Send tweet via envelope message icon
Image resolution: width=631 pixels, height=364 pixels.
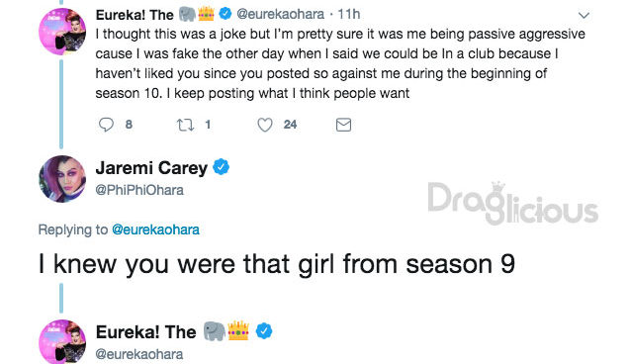tap(343, 125)
